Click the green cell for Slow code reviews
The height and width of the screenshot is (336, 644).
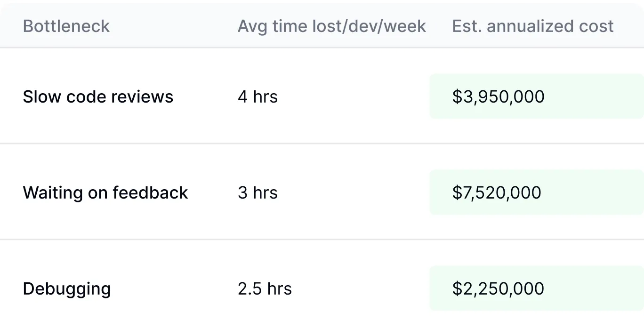(593, 97)
